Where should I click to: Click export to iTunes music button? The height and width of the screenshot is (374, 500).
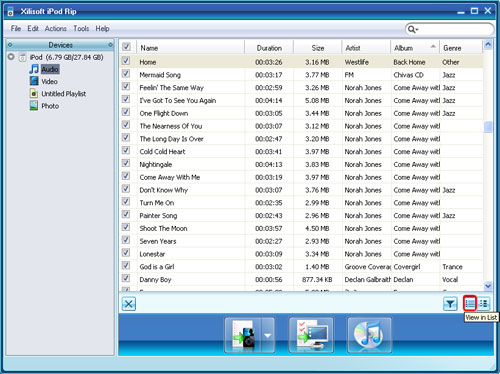click(369, 335)
